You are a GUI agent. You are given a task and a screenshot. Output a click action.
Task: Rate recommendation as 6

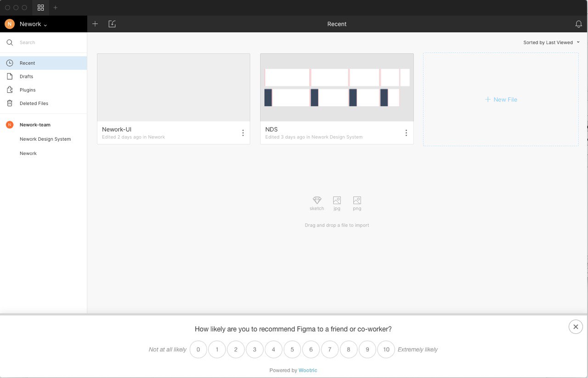pos(311,349)
